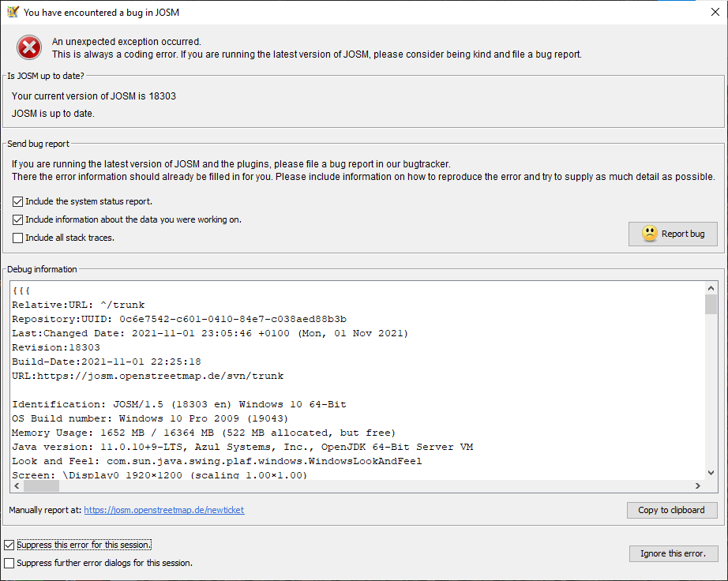Image resolution: width=728 pixels, height=581 pixels.
Task: Click debug log horizontal scrollbar right arrow
Action: click(697, 486)
